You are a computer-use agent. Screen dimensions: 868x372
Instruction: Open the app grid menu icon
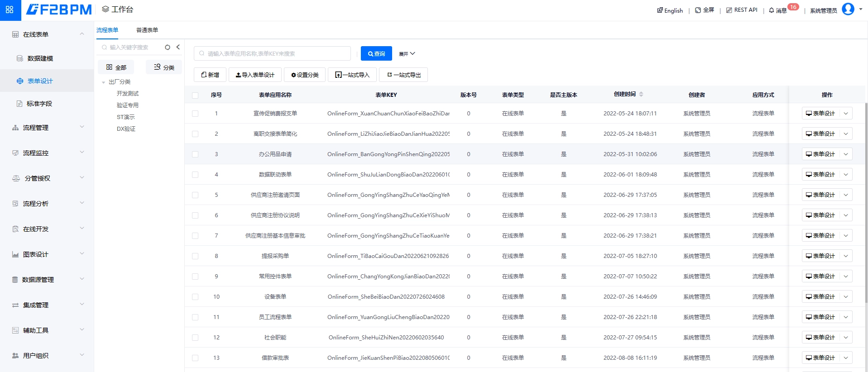pyautogui.click(x=10, y=10)
